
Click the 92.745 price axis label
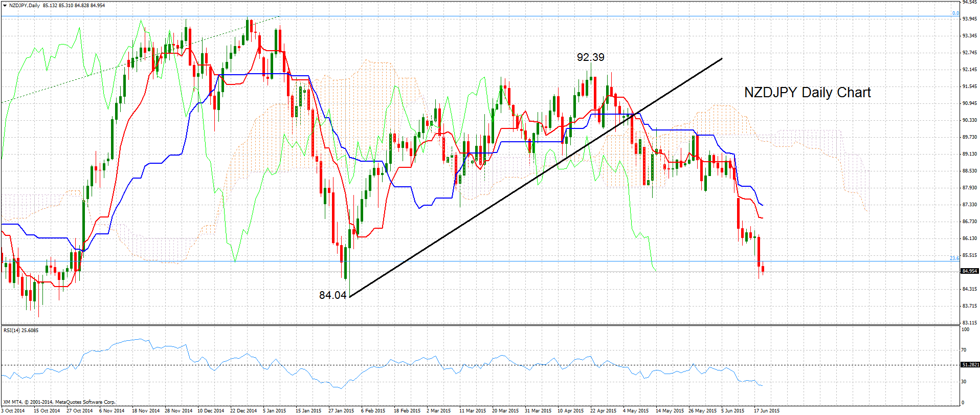coord(970,53)
